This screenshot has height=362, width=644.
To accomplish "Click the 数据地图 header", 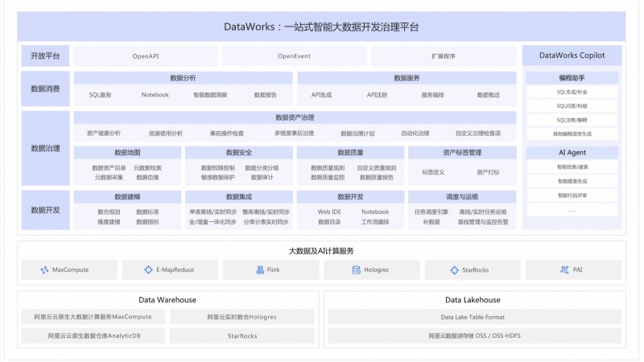I will tap(127, 153).
